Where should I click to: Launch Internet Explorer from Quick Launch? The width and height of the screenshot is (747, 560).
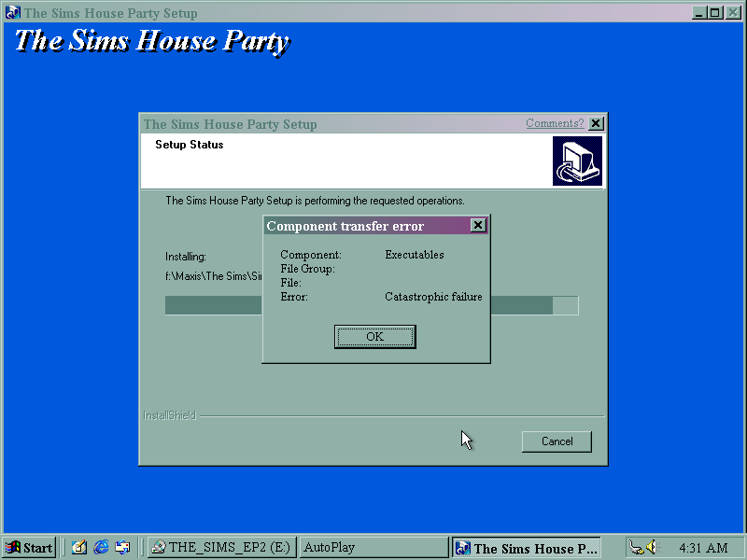coord(101,548)
